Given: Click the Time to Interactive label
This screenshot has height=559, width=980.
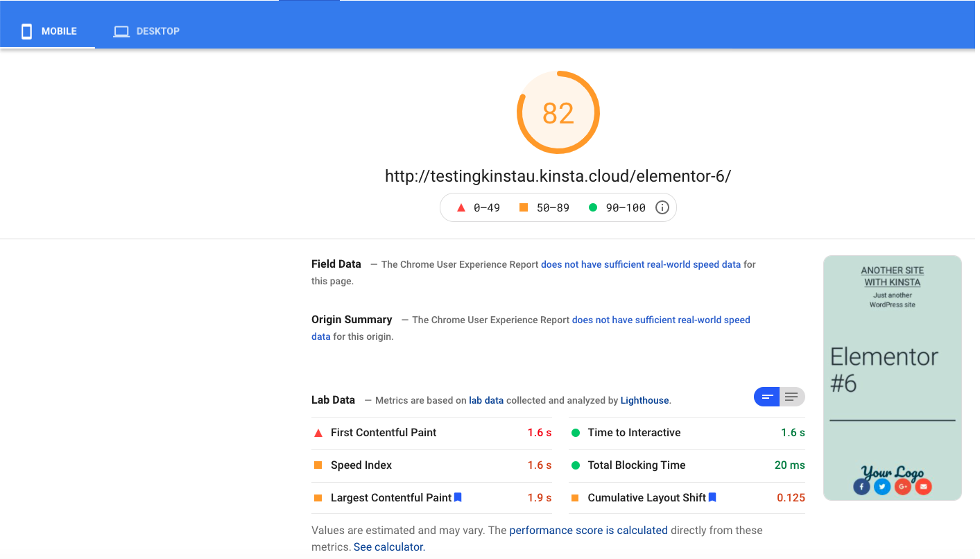Looking at the screenshot, I should [634, 433].
